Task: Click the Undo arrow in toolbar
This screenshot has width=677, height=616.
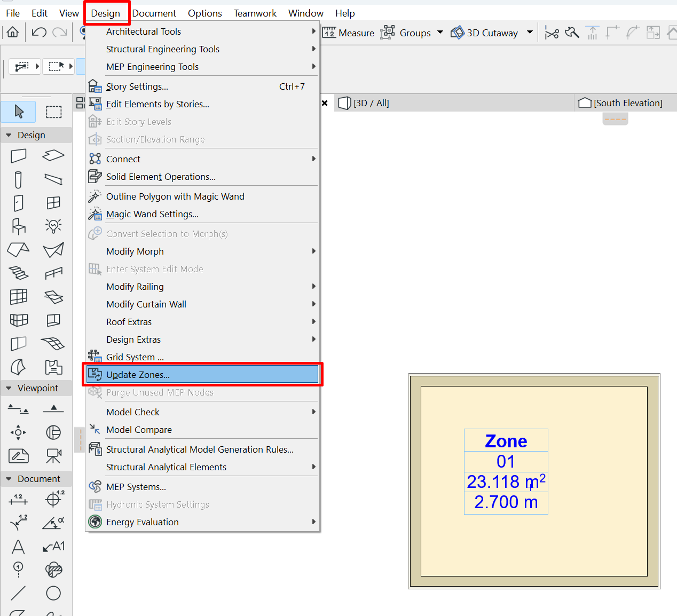Action: click(39, 33)
